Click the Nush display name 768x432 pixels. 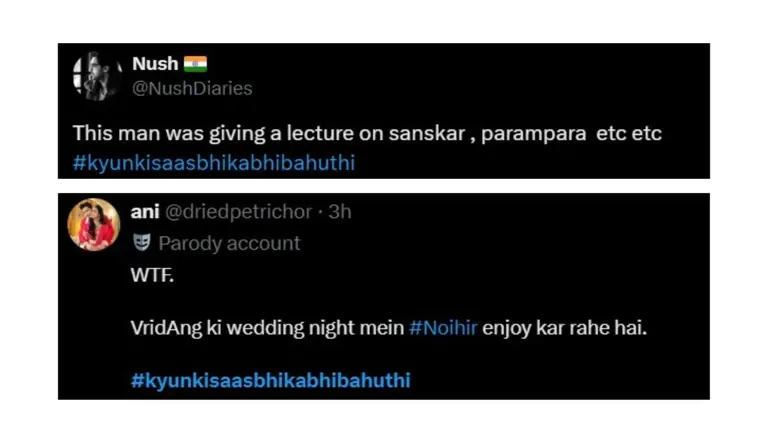coord(155,64)
